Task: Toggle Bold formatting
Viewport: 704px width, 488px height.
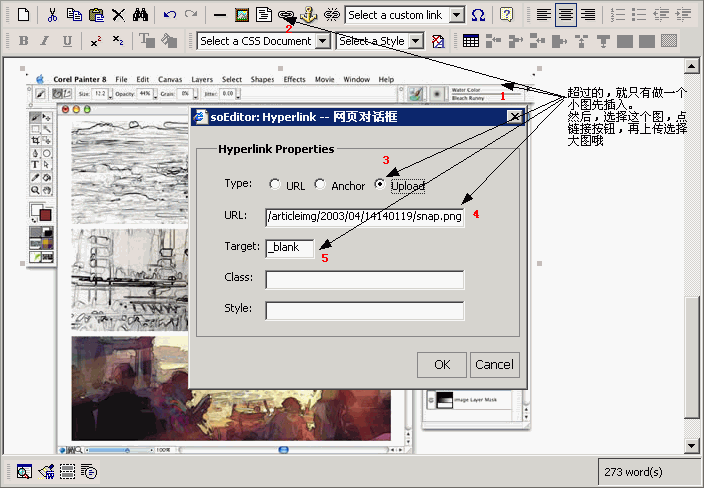Action: [x=23, y=41]
